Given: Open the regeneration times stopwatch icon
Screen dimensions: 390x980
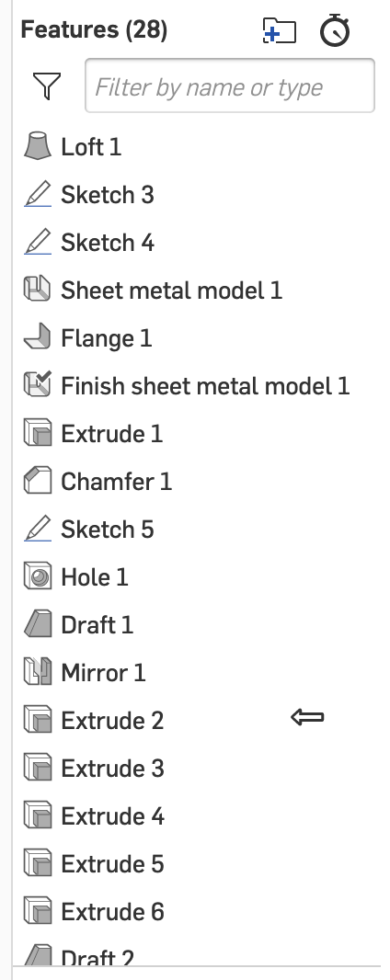Looking at the screenshot, I should point(335,30).
